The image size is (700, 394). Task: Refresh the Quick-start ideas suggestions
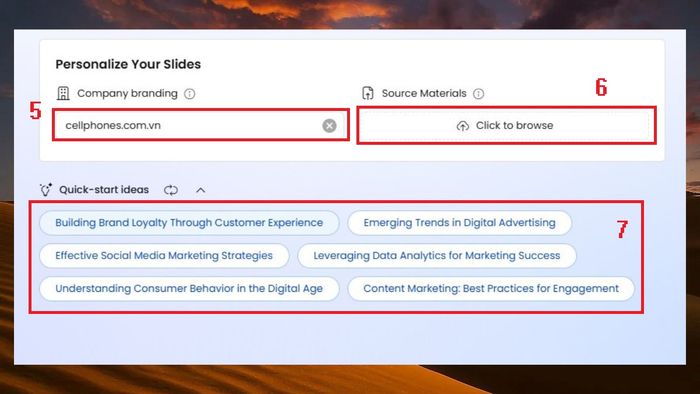pyautogui.click(x=171, y=190)
